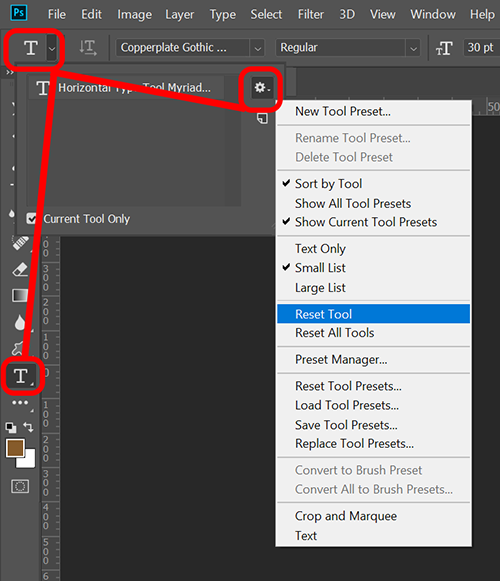Expand font family dropdown Copperplate Gothic
500x581 pixels.
tap(258, 48)
